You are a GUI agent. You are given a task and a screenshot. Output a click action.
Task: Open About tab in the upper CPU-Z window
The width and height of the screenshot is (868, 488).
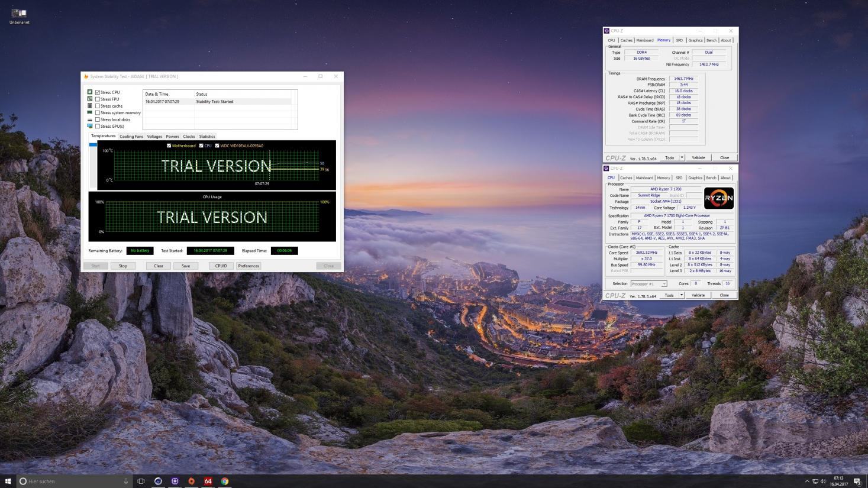click(725, 40)
